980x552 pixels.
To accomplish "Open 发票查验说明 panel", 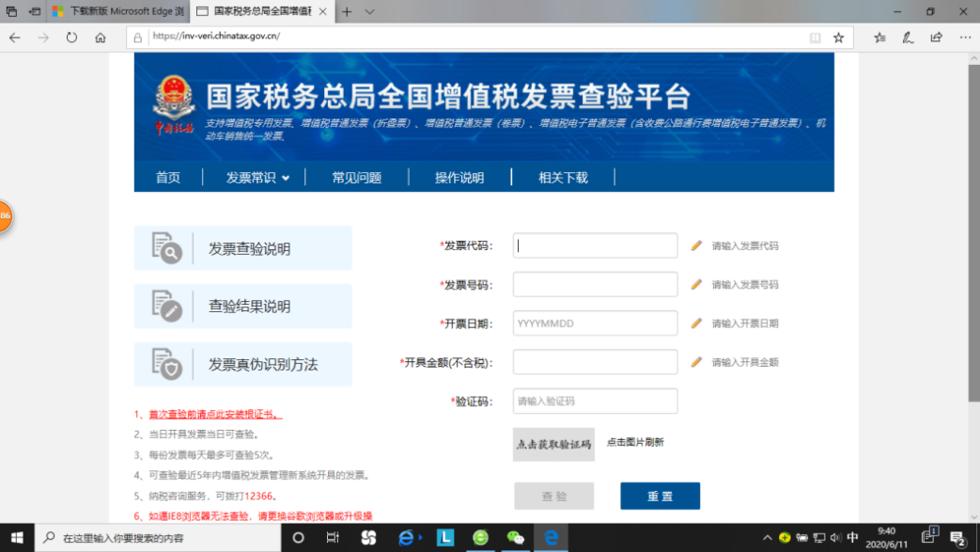I will [243, 248].
